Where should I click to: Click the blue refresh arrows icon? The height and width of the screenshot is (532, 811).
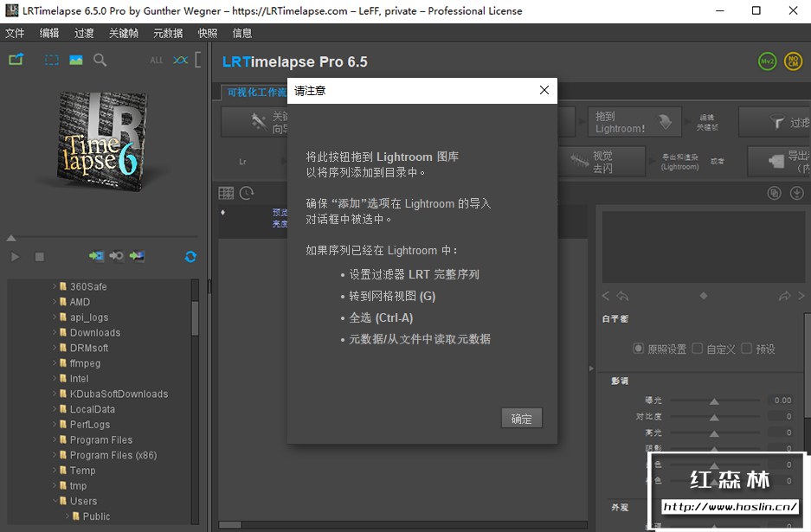coord(190,256)
